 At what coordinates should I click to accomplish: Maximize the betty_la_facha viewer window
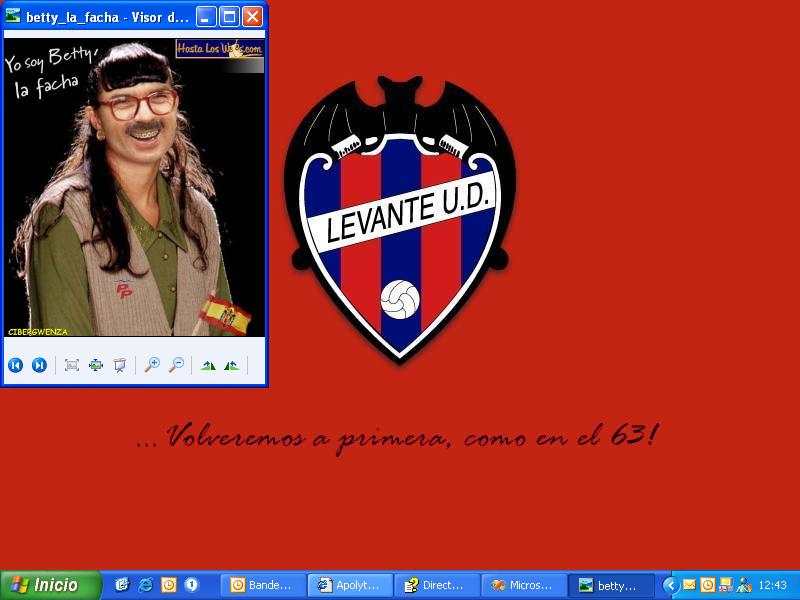(229, 16)
